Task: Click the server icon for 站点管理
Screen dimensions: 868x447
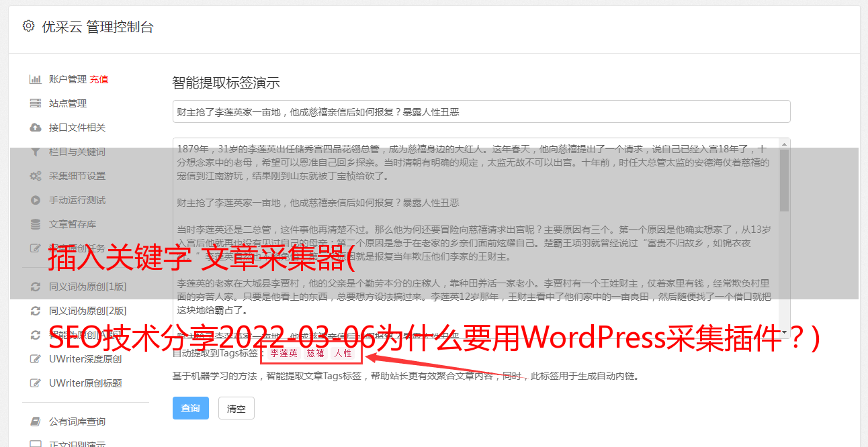Action: pos(36,103)
